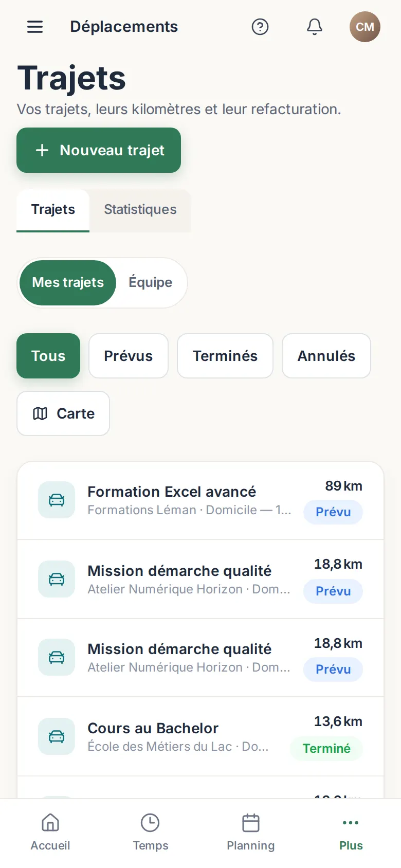Open Formation Excel avancé trip
Viewport: 401px width, 868px height.
[x=200, y=500]
